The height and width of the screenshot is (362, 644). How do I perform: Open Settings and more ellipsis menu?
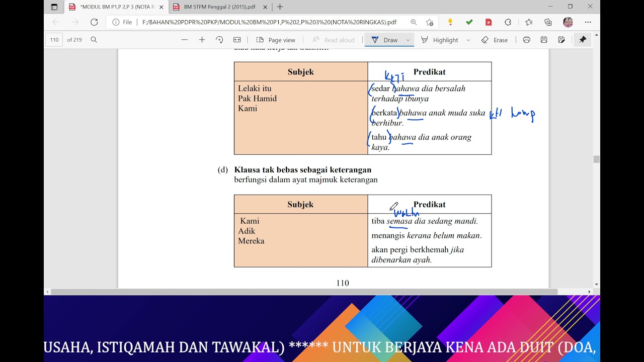[588, 22]
